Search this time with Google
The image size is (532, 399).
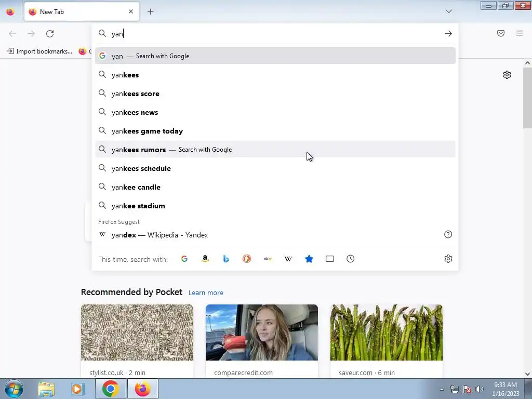184,259
